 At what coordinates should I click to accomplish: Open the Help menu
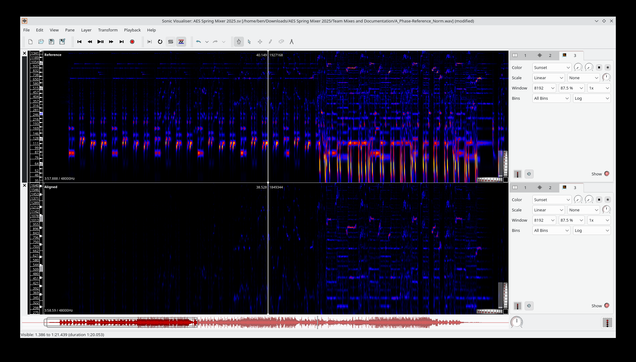coord(151,30)
